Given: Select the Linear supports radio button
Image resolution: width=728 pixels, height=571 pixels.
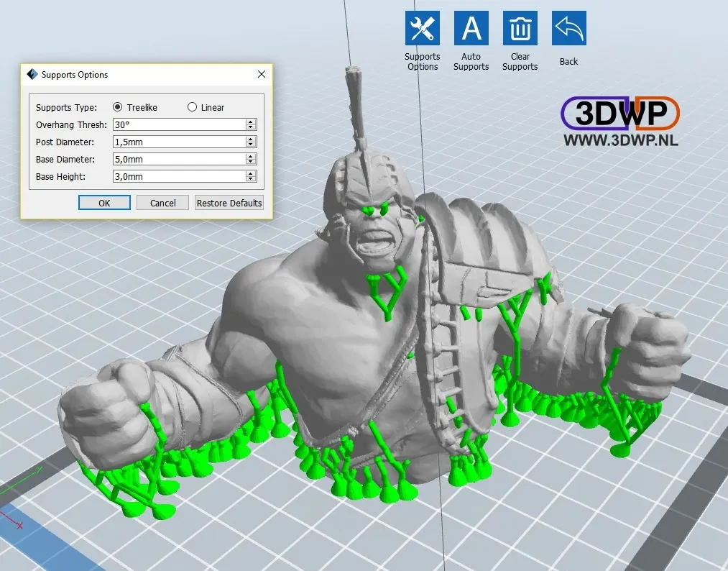Looking at the screenshot, I should point(192,107).
